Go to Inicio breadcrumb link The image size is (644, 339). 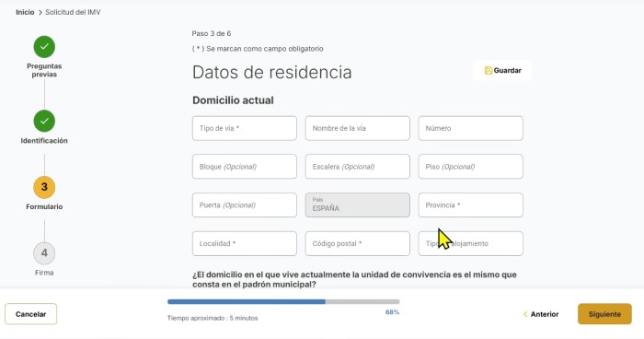click(x=25, y=12)
